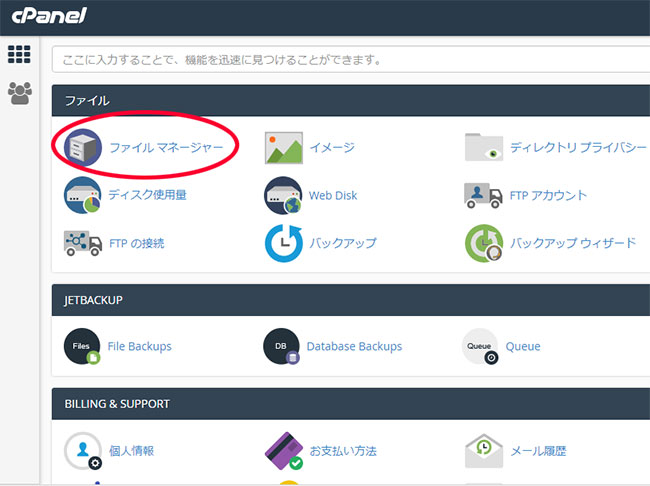The image size is (650, 486).
Task: Click the バックアップ clock arrow icon
Action: point(284,243)
